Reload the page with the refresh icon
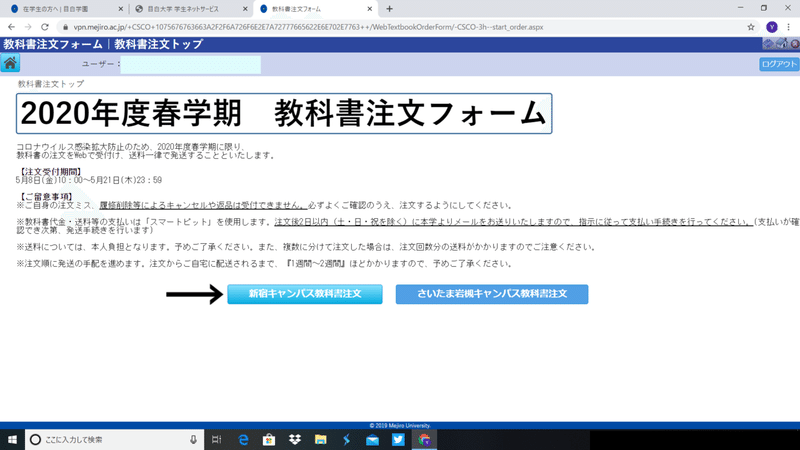Screen dimensions: 800x450 pos(45,27)
